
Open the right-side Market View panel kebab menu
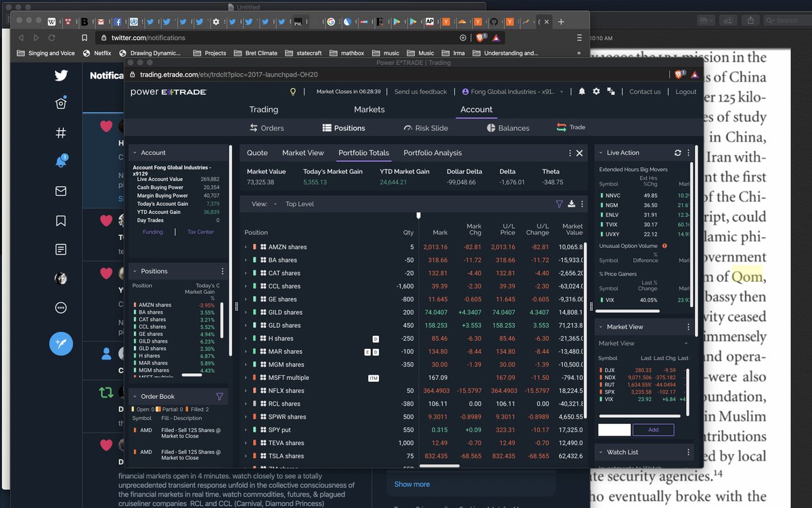[x=689, y=326]
